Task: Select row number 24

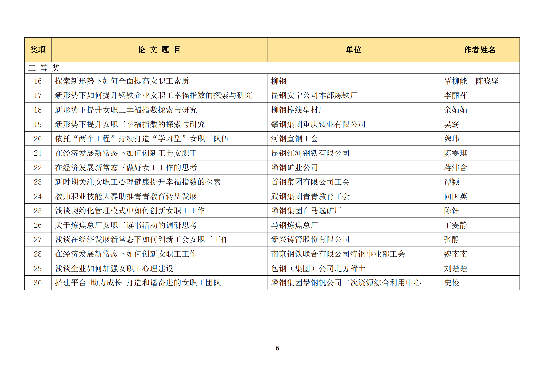Action: (38, 197)
